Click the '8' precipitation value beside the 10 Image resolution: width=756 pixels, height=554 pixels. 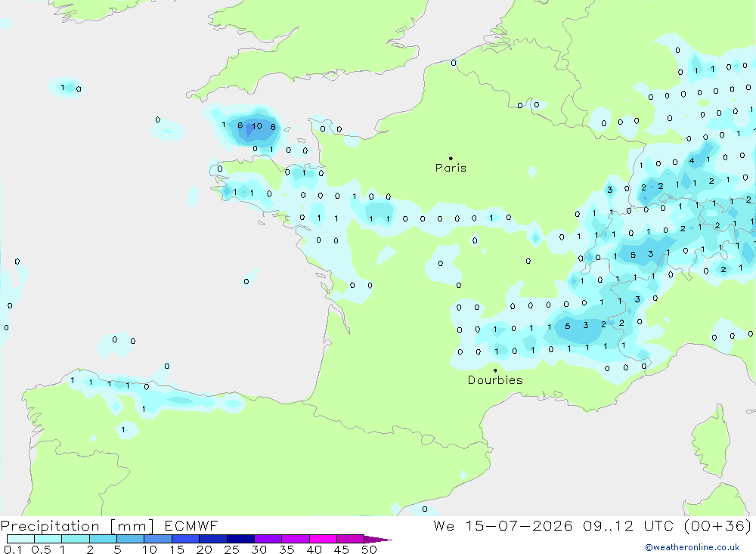[x=273, y=127]
